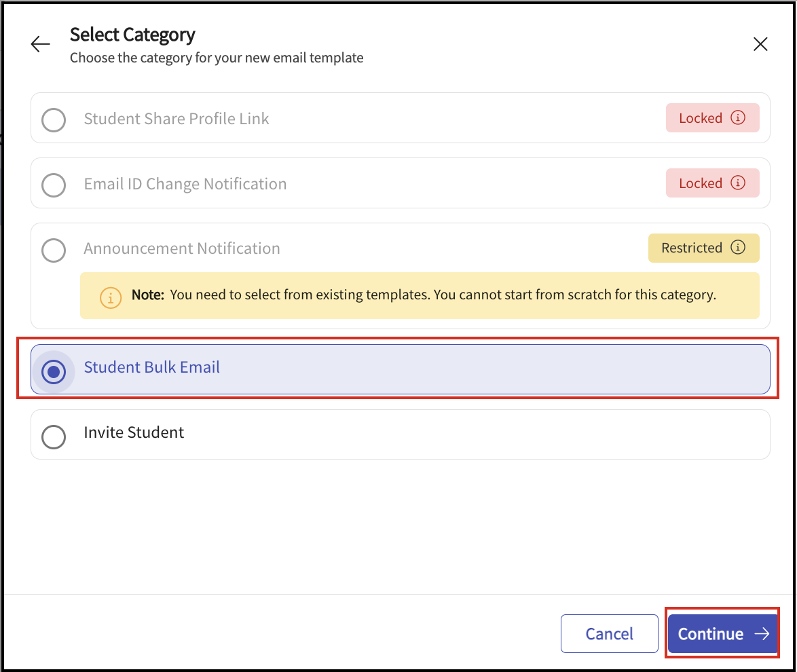Click info icon inside the Restricted badge
Image resolution: width=797 pixels, height=672 pixels.
coord(737,247)
